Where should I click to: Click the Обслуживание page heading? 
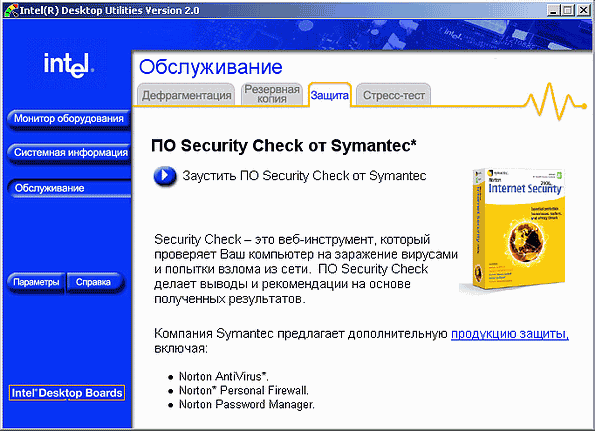(211, 67)
